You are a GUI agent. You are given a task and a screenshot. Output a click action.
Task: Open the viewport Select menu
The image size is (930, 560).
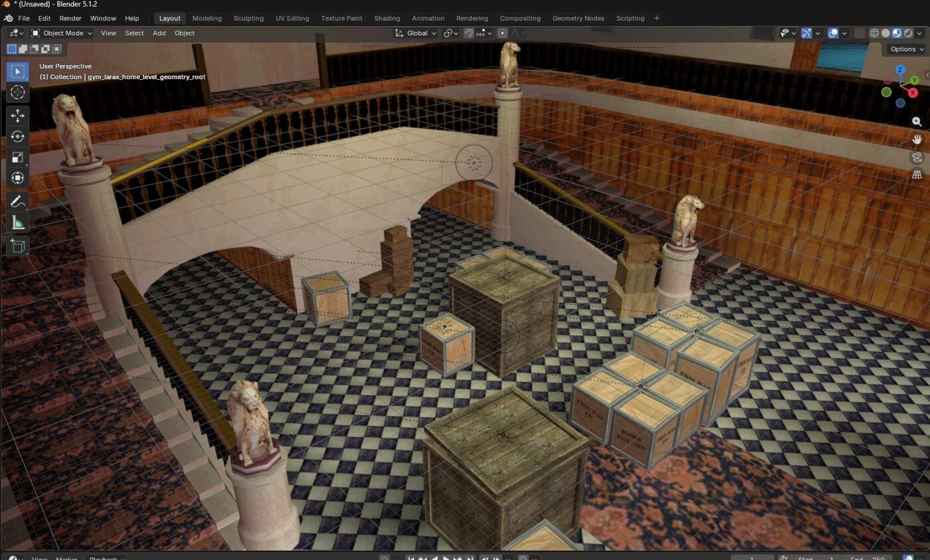(134, 33)
